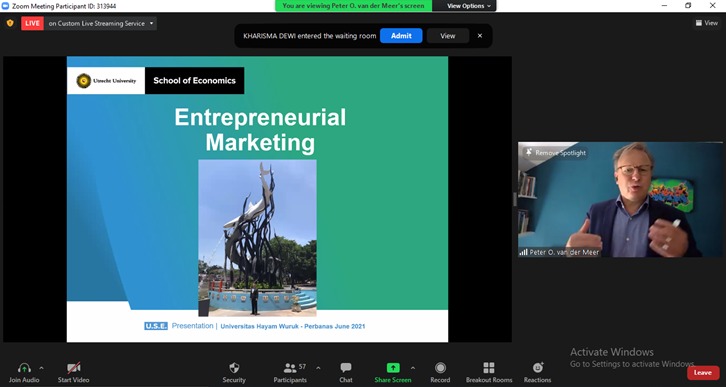Click 'School of Economics' label on slide
The height and width of the screenshot is (387, 726).
pyautogui.click(x=194, y=81)
